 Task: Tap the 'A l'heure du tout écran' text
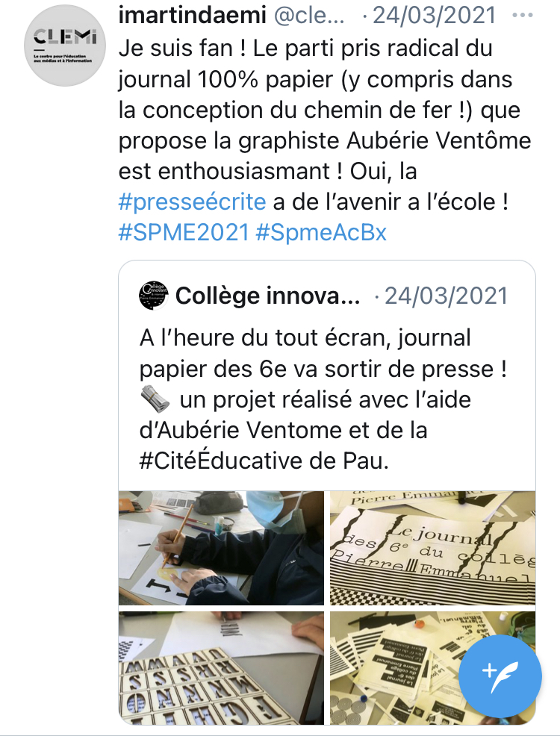[305, 337]
